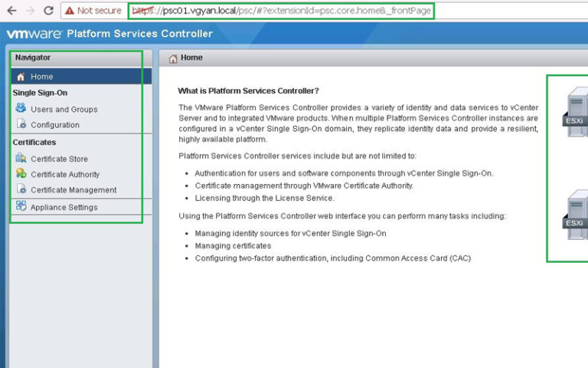Screen dimensions: 588x368
Task: Click the upper ESXi server image
Action: click(x=574, y=113)
